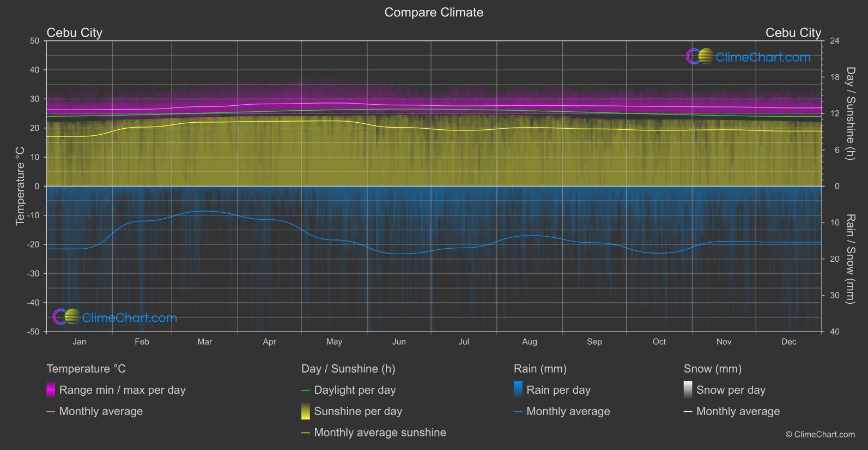Click the ClimeChart logo icon in bottom-left watermark
The image size is (868, 450).
click(x=66, y=317)
